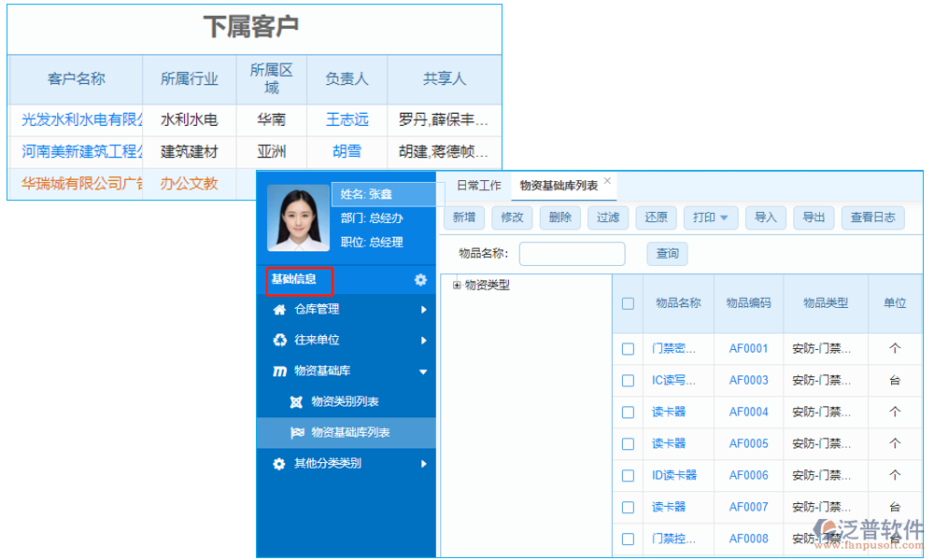Click the knot icon for 物资类别列表

pyautogui.click(x=294, y=402)
